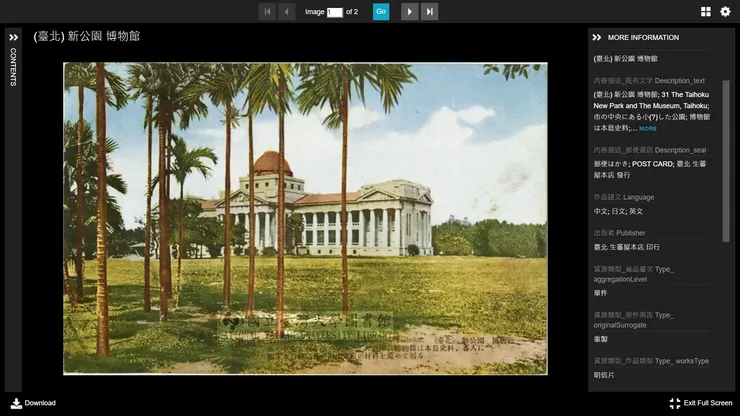
Task: Jump to the last image
Action: click(x=429, y=12)
